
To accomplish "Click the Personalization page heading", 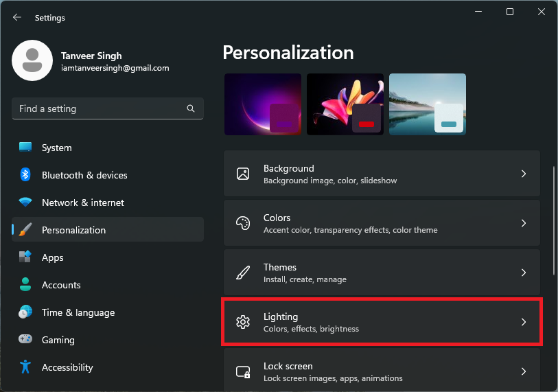I will coord(288,53).
